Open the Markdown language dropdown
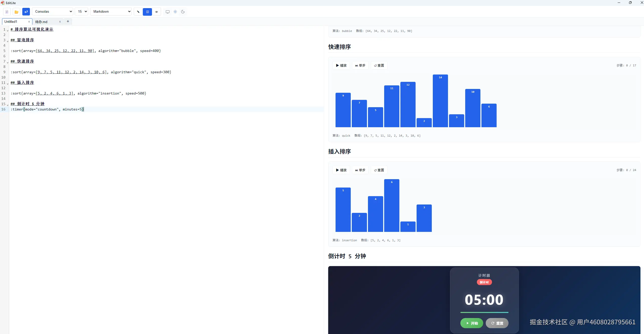Viewport: 644px width, 334px height. (111, 12)
